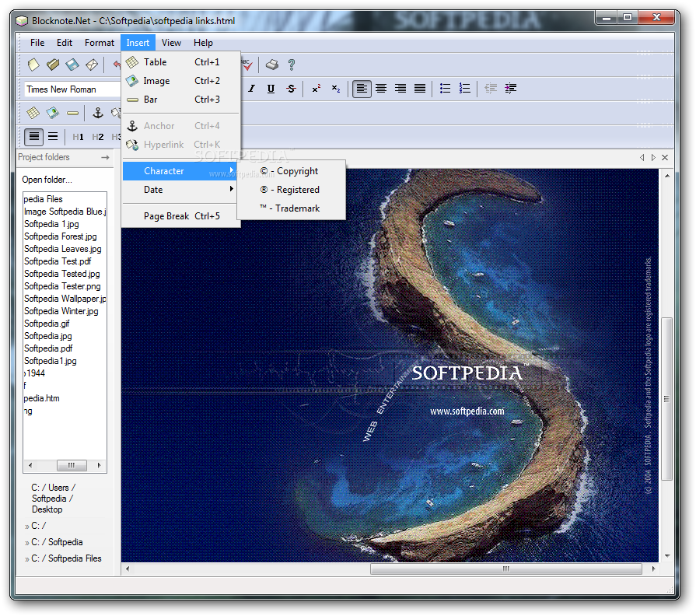Choose Table from the Insert menu
Viewport: 696px width, 616px height.
(x=181, y=62)
